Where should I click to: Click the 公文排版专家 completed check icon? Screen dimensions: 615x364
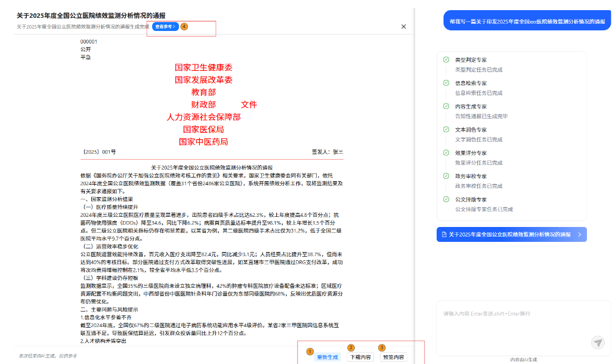[446, 199]
